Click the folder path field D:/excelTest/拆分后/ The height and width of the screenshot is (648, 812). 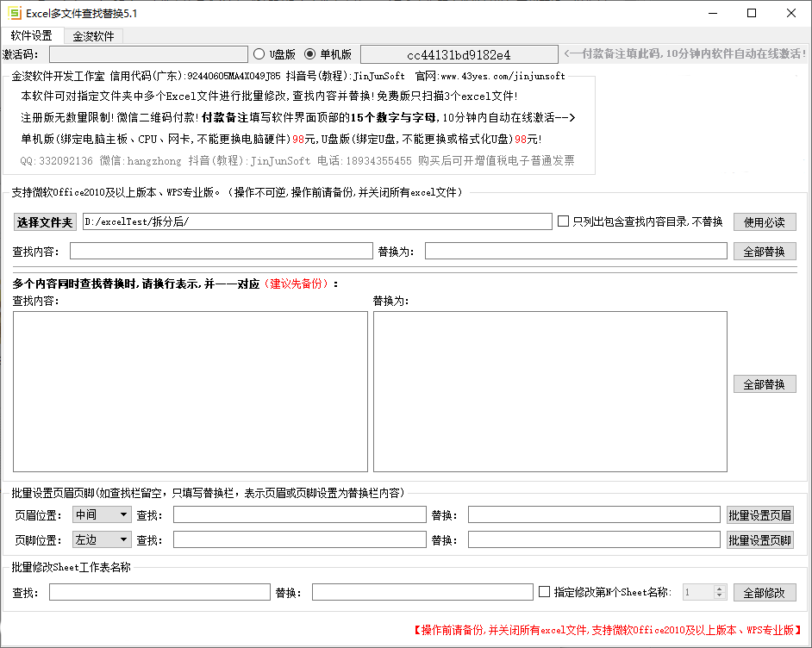pyautogui.click(x=317, y=221)
